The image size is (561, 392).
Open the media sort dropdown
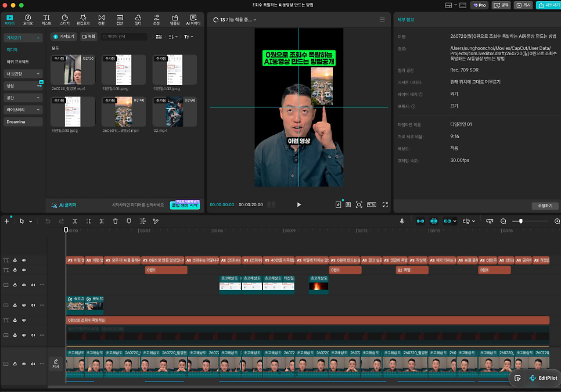(173, 37)
